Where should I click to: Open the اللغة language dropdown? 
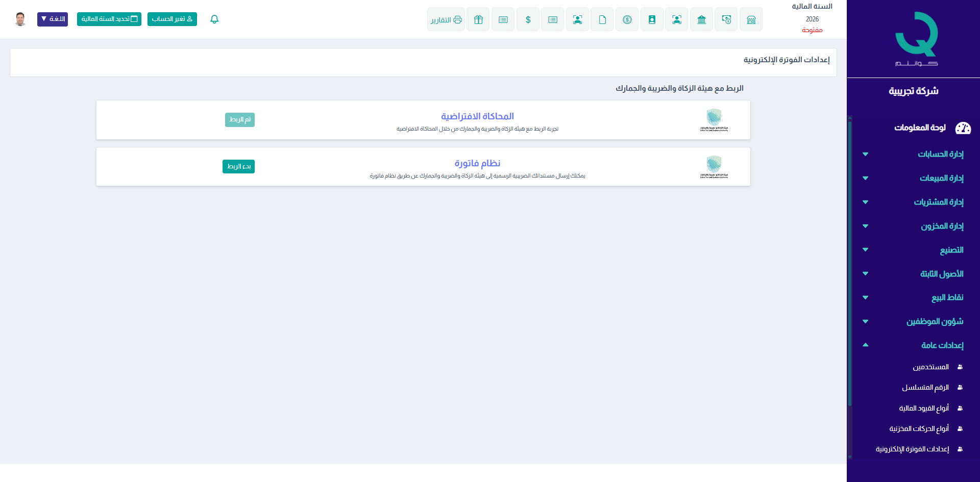click(53, 19)
